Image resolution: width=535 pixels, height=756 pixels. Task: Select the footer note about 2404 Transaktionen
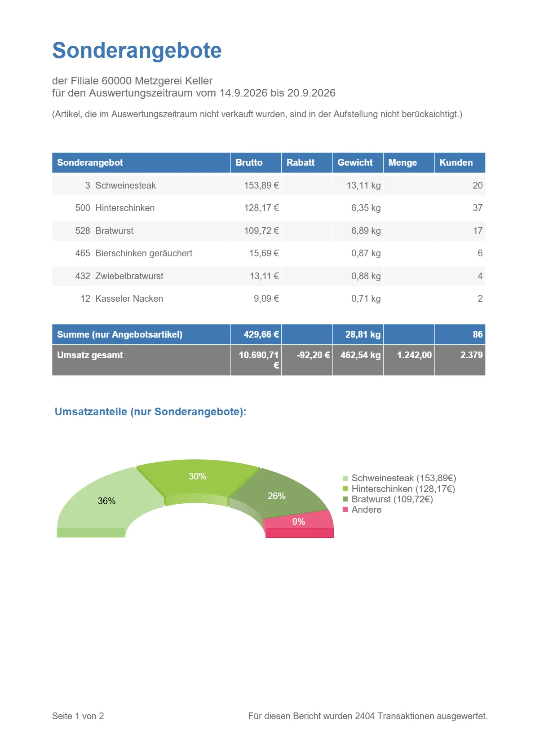coord(368,716)
